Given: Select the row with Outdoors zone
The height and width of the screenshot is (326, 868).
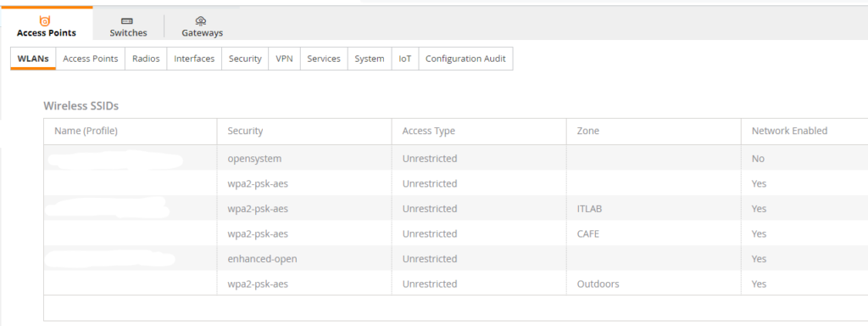Looking at the screenshot, I should (x=455, y=284).
